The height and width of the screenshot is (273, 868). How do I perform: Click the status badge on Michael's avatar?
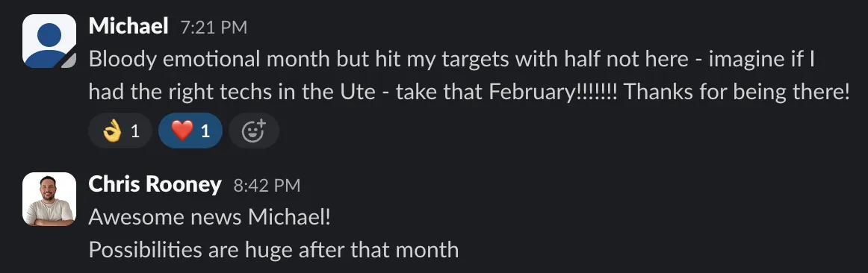[x=69, y=61]
